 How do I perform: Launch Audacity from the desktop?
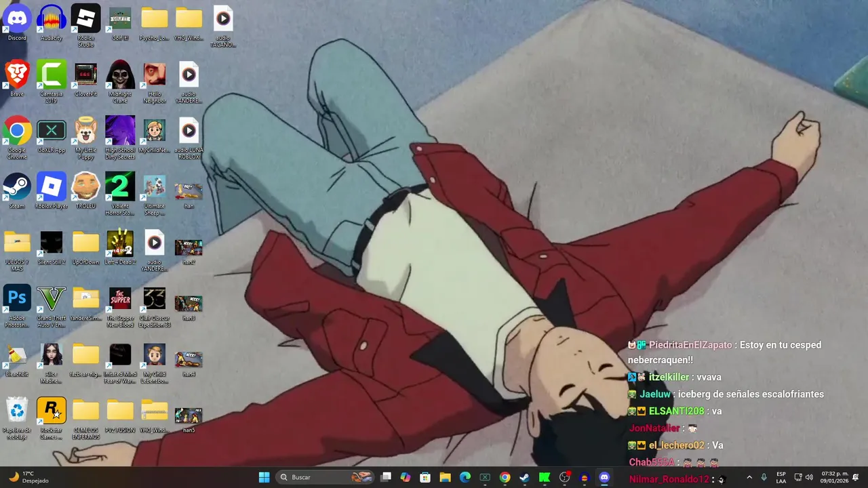point(52,22)
